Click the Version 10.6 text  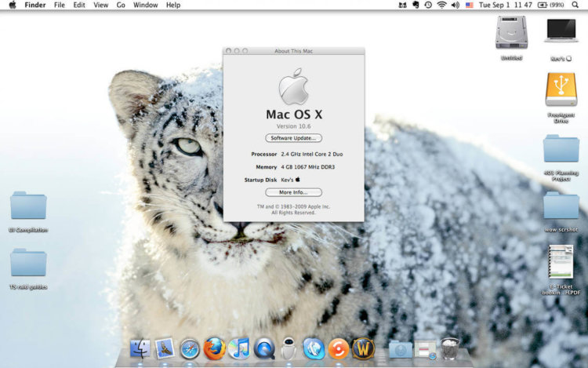[294, 126]
